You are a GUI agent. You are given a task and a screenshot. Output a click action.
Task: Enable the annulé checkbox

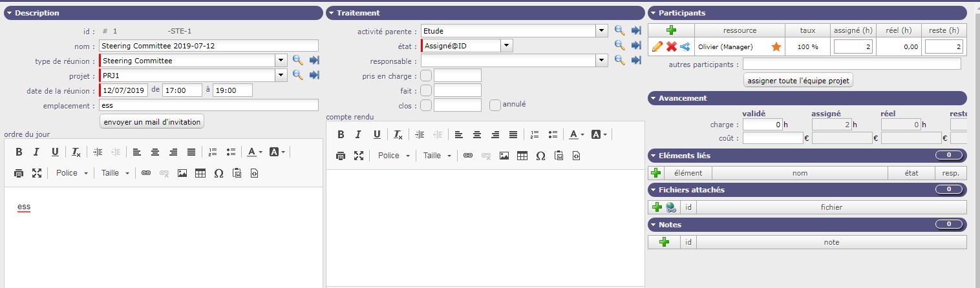click(495, 105)
